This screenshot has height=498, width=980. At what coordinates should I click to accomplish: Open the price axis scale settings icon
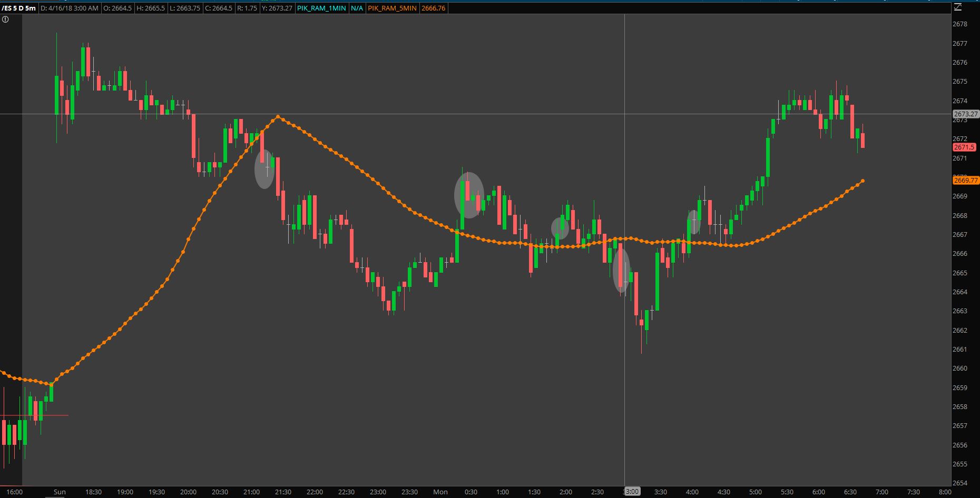click(957, 8)
